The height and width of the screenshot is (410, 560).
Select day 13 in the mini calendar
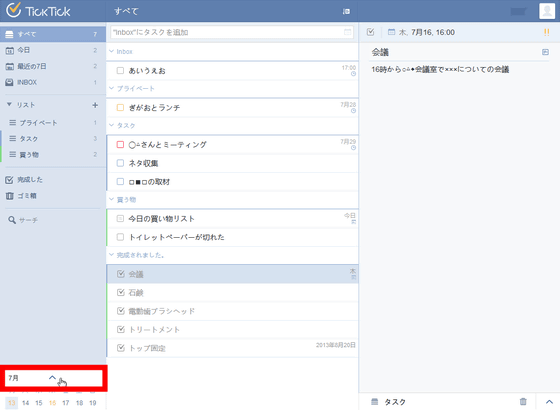[x=12, y=403]
